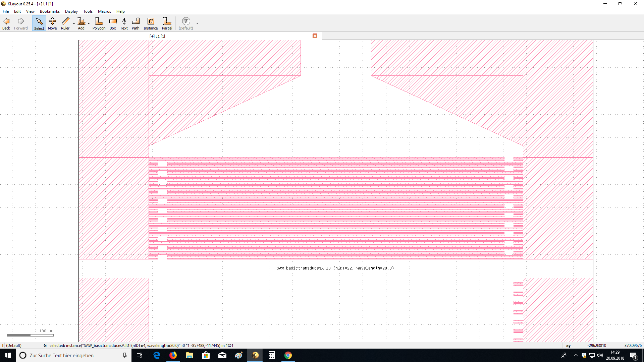
Task: Activate the Ruler tool
Action: [x=65, y=23]
